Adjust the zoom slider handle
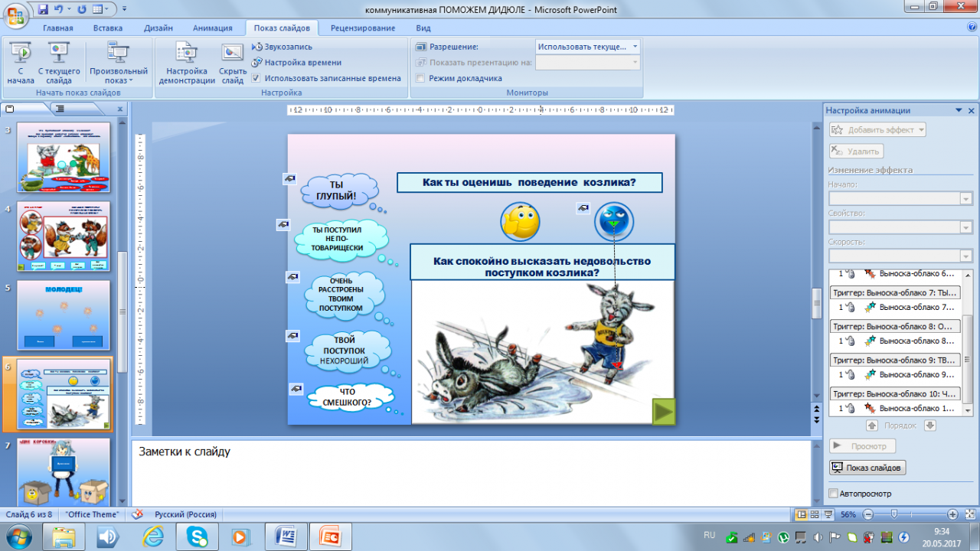 (893, 514)
